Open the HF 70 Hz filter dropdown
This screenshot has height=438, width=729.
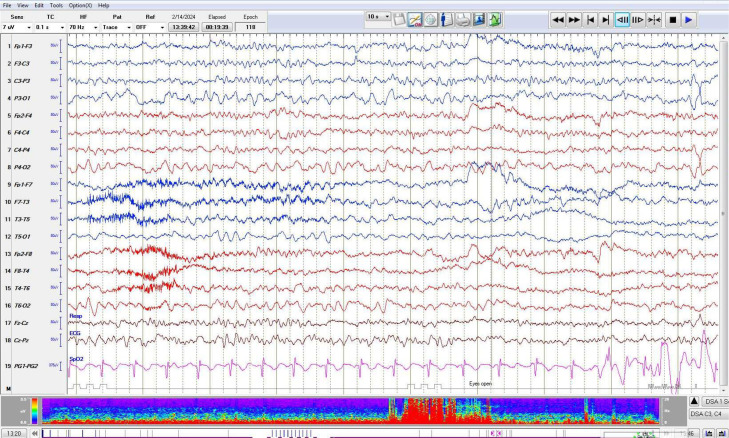(x=83, y=27)
